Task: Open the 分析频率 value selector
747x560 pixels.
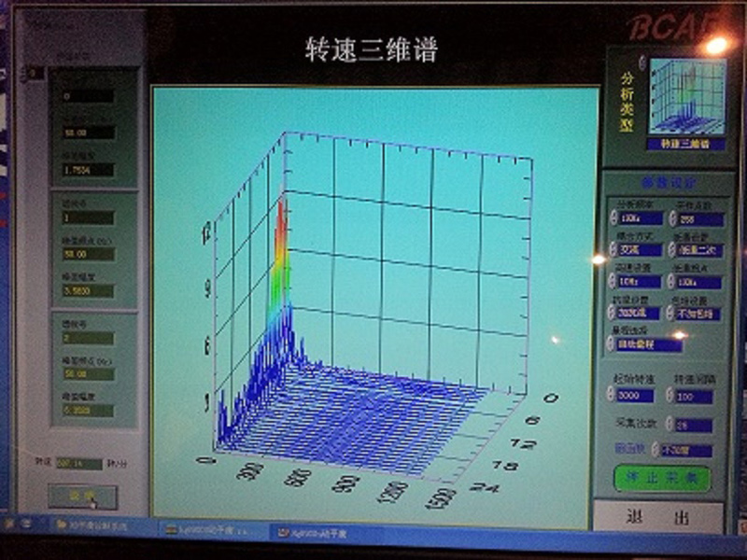Action: 641,218
